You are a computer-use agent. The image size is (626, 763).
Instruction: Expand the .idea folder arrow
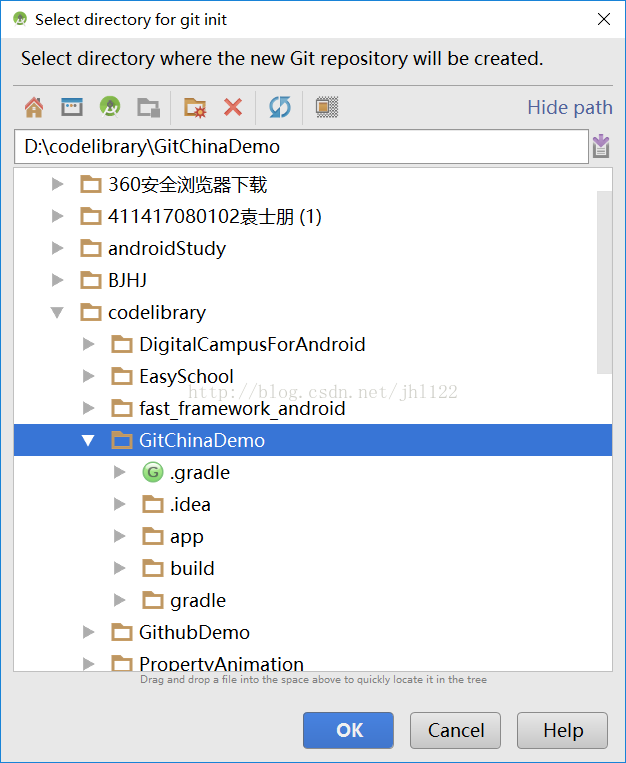tap(119, 504)
